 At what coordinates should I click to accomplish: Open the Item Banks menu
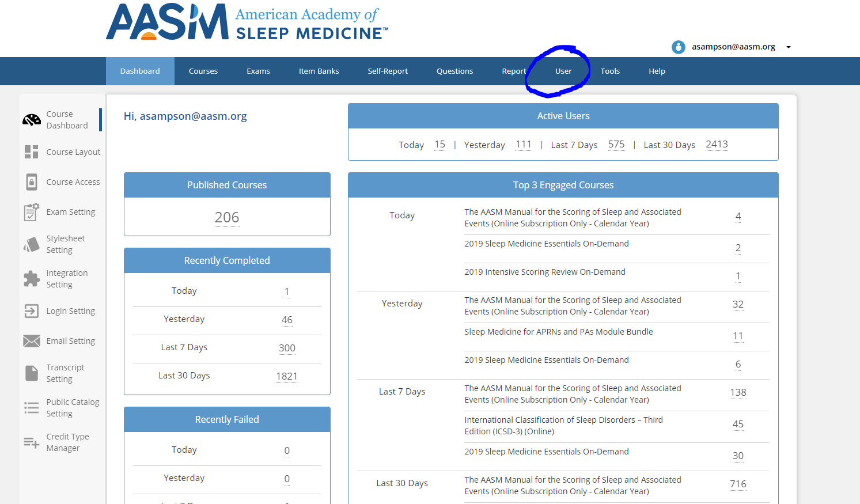pos(319,71)
